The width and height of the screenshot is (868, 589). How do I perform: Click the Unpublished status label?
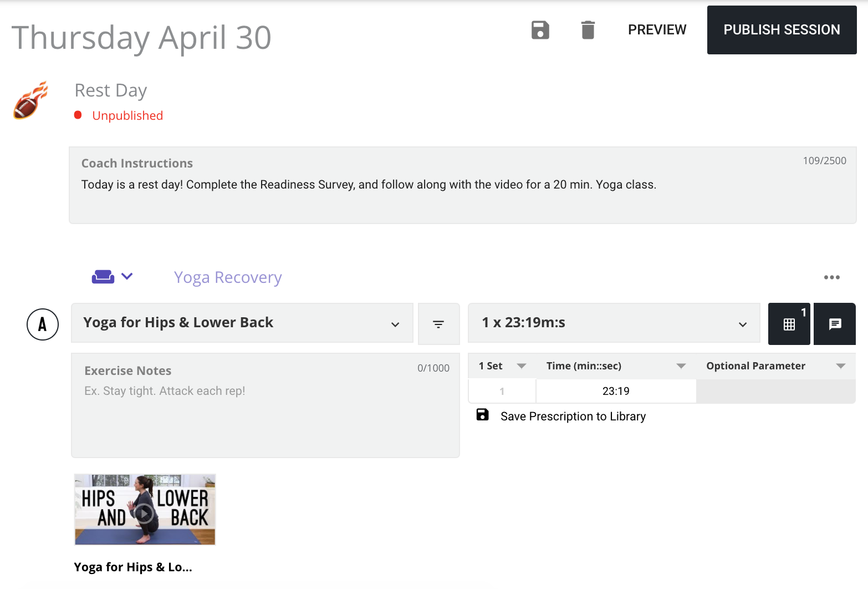(x=127, y=115)
